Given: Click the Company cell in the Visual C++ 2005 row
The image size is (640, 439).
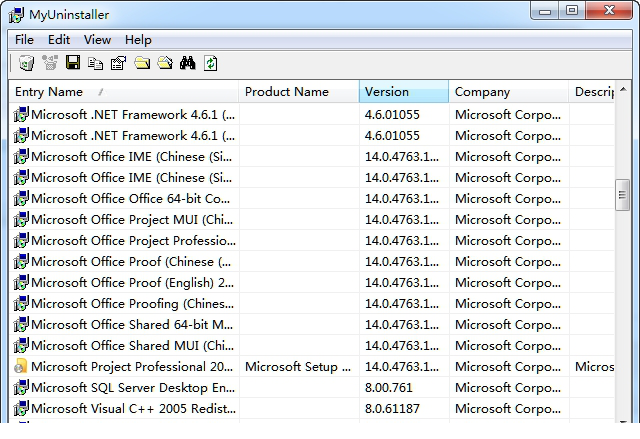Looking at the screenshot, I should pos(508,409).
